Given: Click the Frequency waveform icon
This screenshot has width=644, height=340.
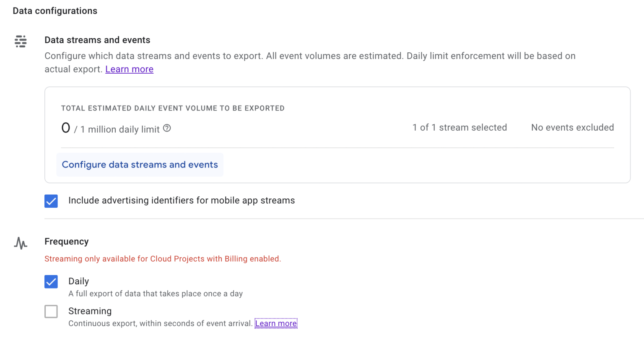Looking at the screenshot, I should (21, 243).
